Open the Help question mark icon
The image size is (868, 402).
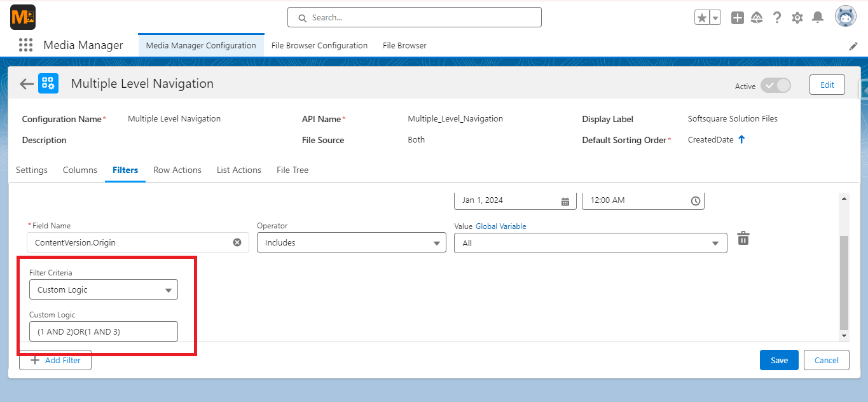tap(776, 18)
